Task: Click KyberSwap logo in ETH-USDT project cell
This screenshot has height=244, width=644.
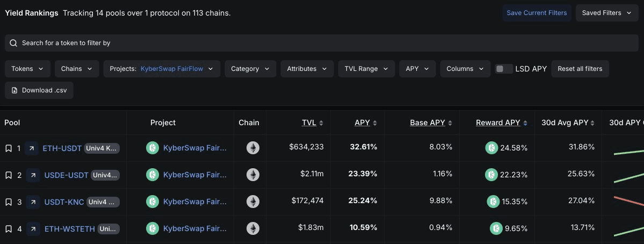Action: (x=153, y=148)
